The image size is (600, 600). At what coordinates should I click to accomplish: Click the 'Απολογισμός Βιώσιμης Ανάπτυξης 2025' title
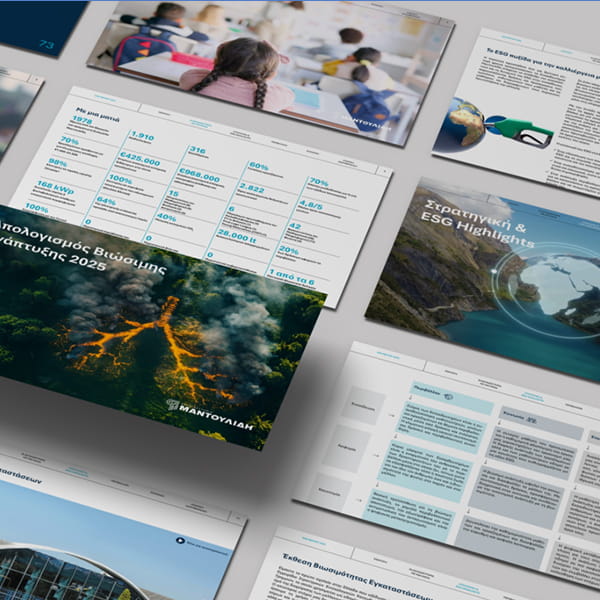click(x=82, y=247)
